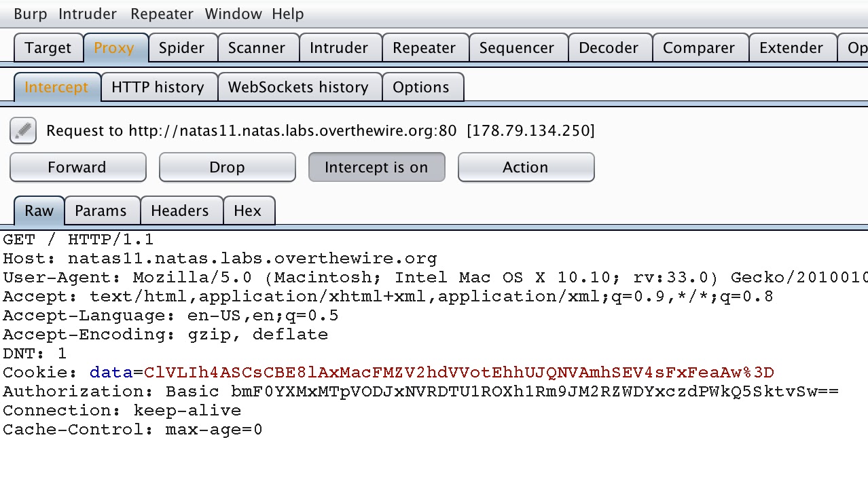
Task: Open the HTTP history sub-tab
Action: (159, 87)
